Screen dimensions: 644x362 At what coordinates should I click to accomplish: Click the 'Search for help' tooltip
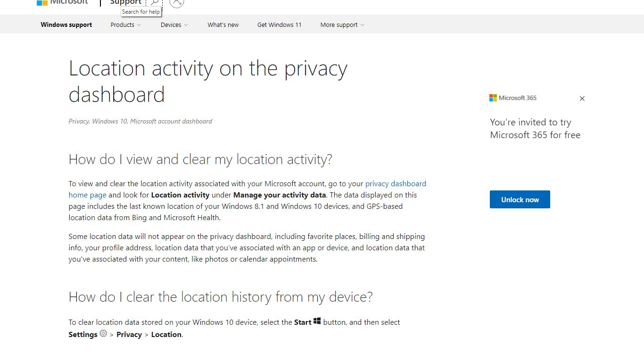pos(141,12)
